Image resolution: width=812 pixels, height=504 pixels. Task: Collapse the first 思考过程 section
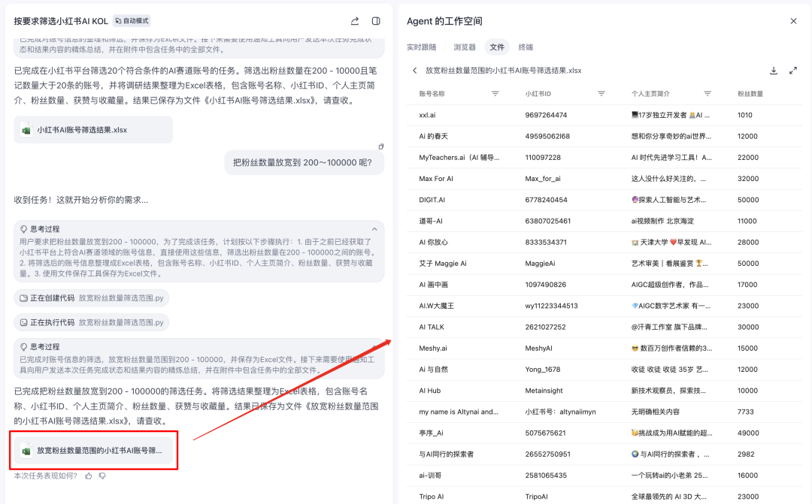374,228
